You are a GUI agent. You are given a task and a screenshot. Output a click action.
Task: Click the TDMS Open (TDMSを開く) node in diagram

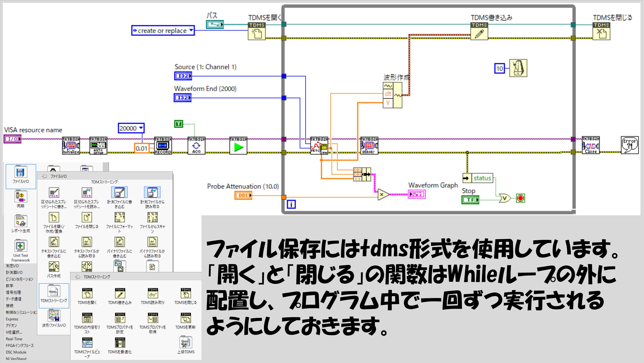pos(257,31)
